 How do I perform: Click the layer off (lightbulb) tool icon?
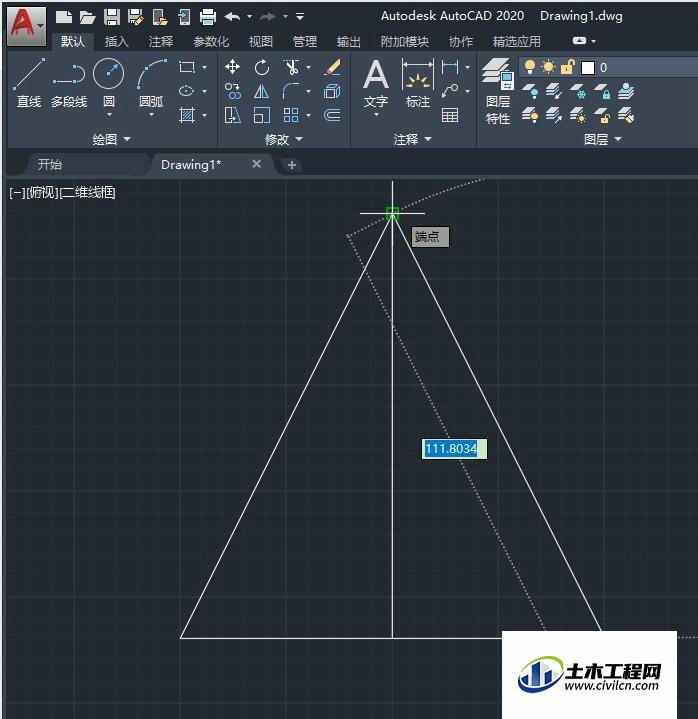coord(530,91)
